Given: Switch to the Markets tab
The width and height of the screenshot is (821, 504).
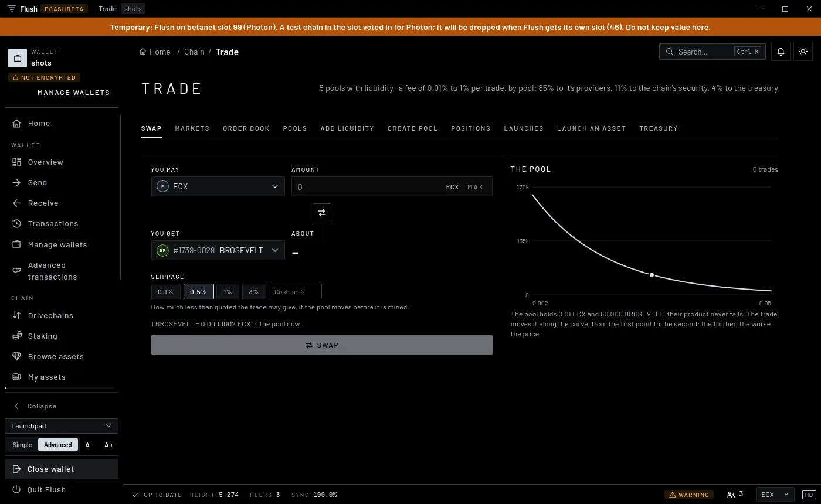Looking at the screenshot, I should coord(192,128).
